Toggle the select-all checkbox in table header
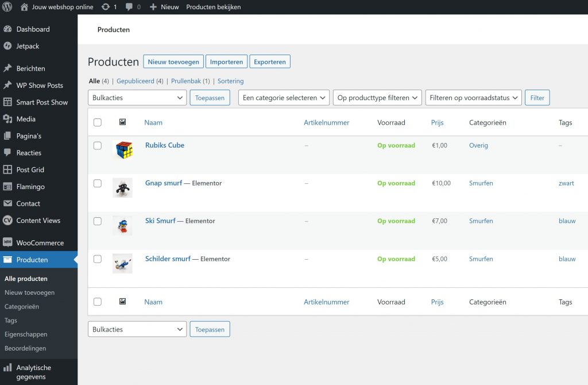 coord(98,122)
